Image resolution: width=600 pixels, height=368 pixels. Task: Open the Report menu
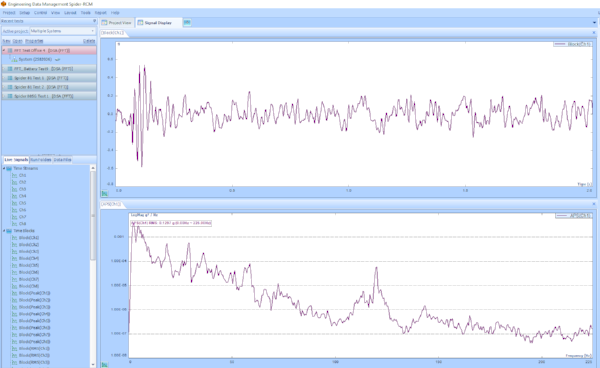pyautogui.click(x=101, y=13)
